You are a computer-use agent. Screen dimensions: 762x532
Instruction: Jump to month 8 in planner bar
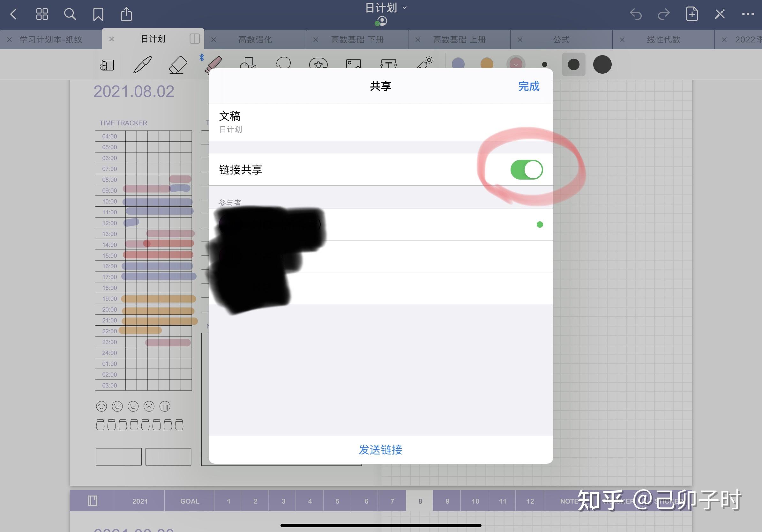click(x=420, y=501)
